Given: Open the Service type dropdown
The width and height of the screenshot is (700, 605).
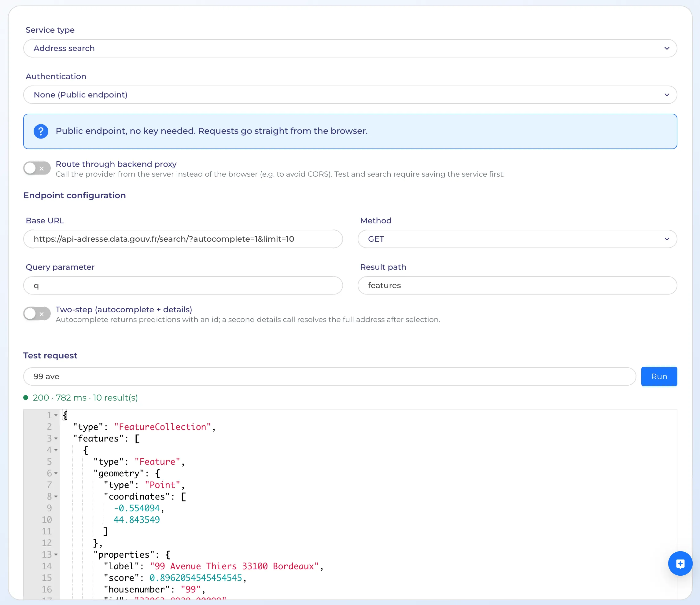Looking at the screenshot, I should [350, 48].
